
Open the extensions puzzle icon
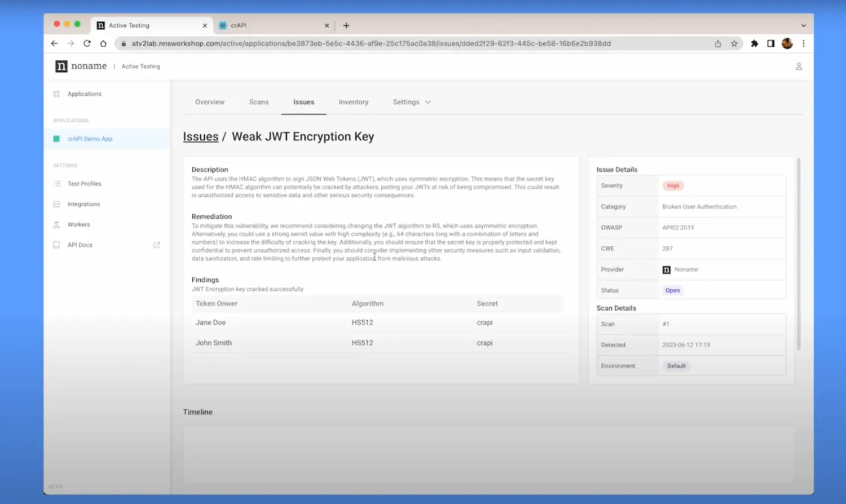tap(755, 43)
